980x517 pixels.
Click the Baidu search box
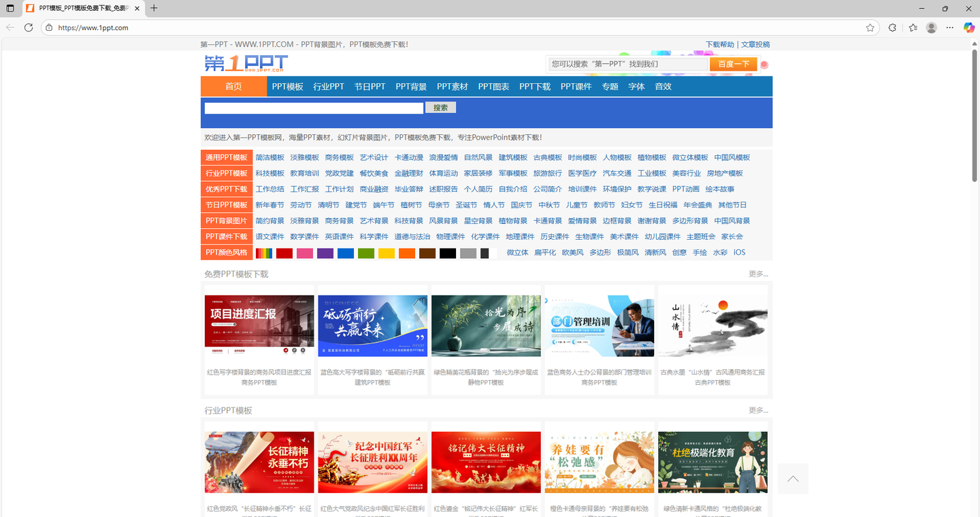(628, 64)
